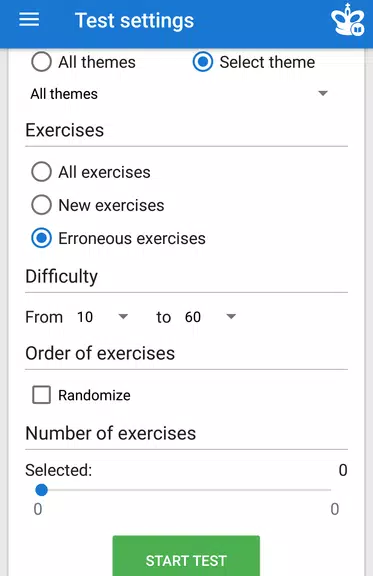Screen dimensions: 373x576
Task: Start the test with green button
Action: coord(186,556)
